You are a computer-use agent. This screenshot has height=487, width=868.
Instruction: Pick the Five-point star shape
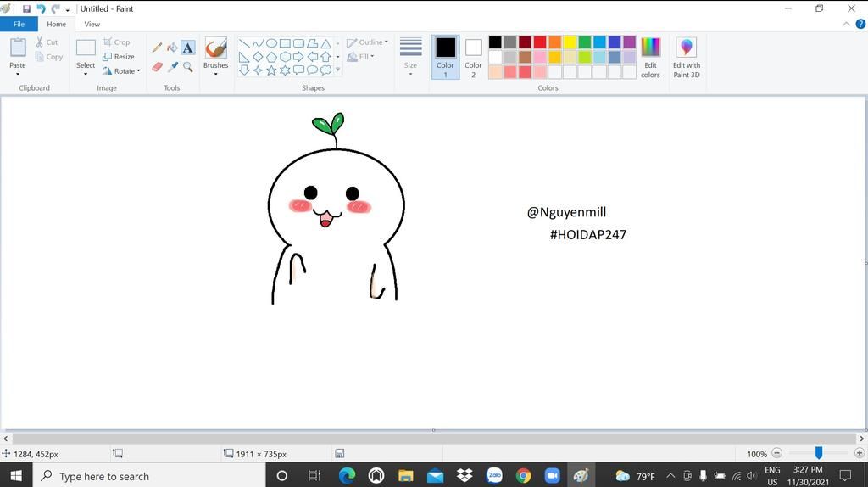point(271,70)
